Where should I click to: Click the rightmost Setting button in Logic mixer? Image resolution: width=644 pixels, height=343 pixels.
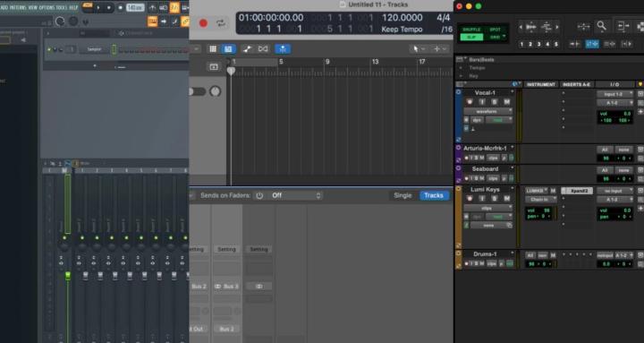click(x=258, y=249)
